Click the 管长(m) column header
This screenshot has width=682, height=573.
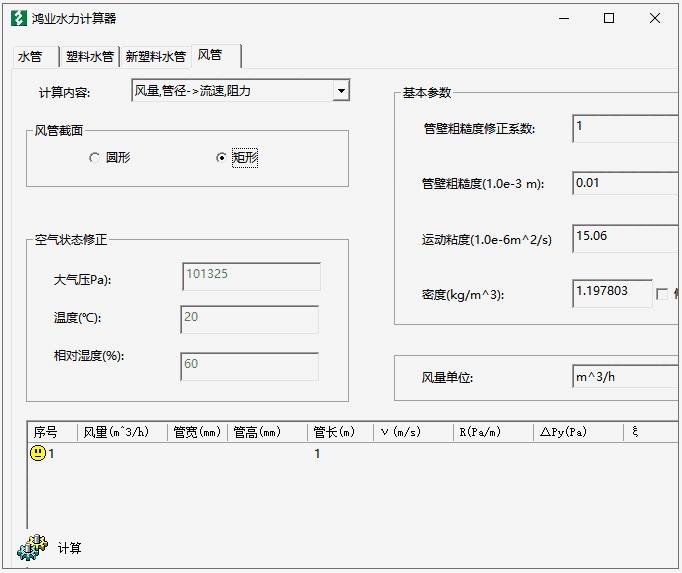(340, 432)
